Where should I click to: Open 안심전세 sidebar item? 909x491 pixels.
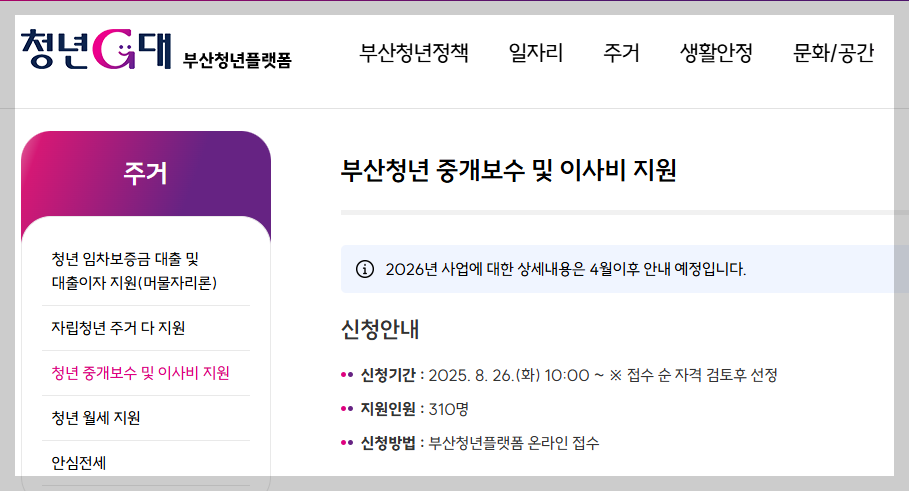tap(79, 463)
